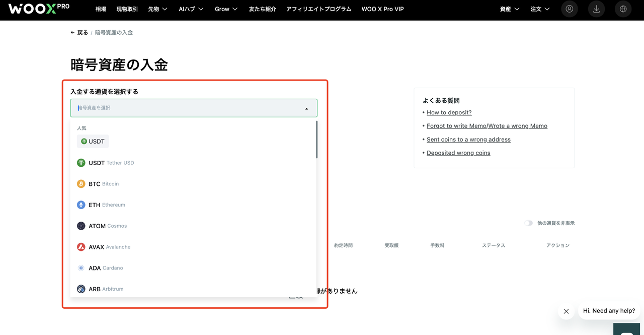644x335 pixels.
Task: Expand the AIハブ menu
Action: [x=191, y=9]
